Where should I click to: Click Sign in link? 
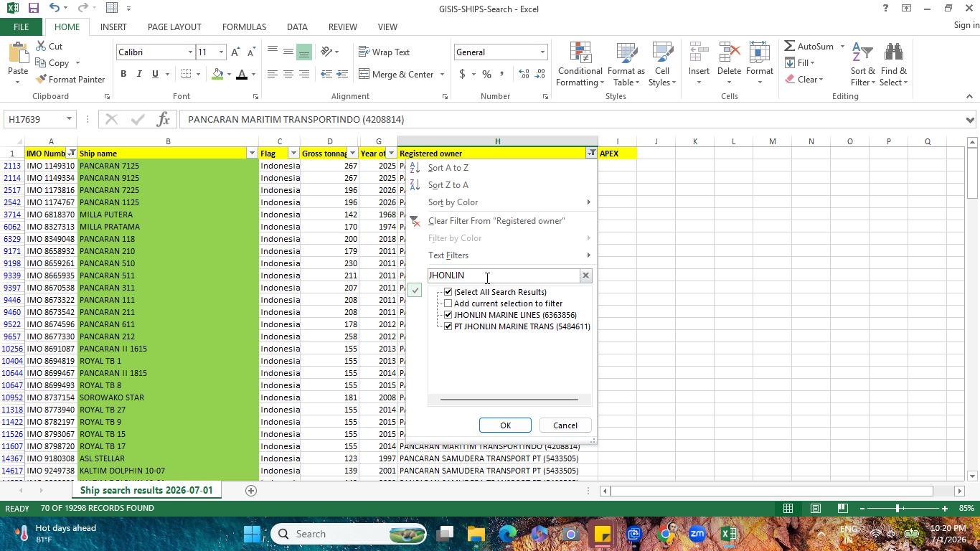966,25
